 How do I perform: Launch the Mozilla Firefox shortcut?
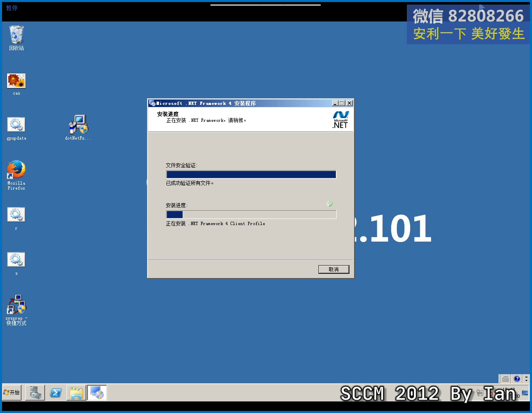[16, 175]
